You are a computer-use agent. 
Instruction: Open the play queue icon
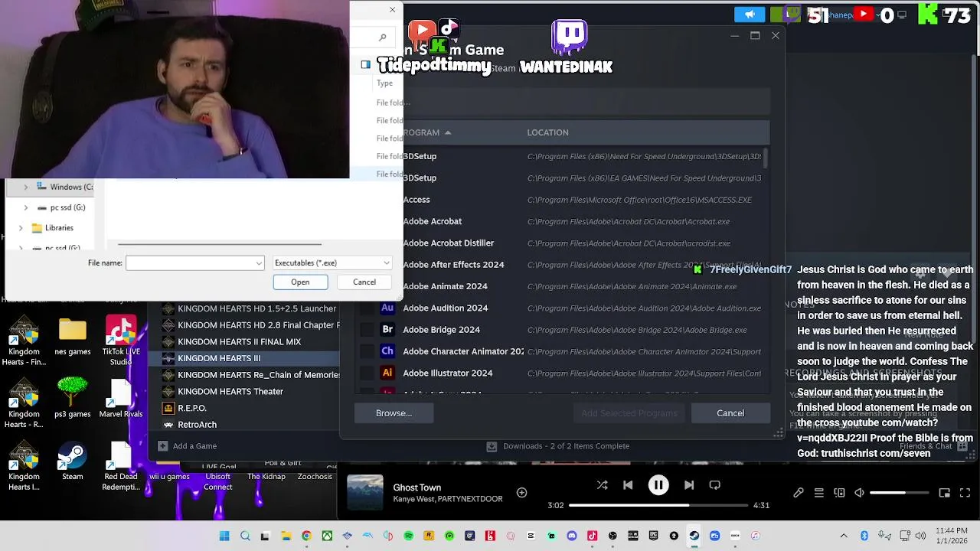click(x=818, y=493)
